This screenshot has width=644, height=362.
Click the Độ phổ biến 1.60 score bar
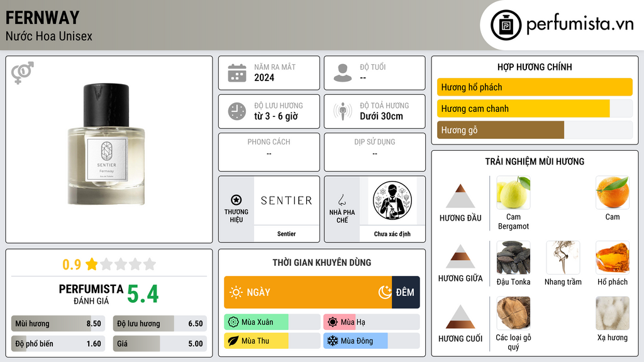pyautogui.click(x=58, y=344)
